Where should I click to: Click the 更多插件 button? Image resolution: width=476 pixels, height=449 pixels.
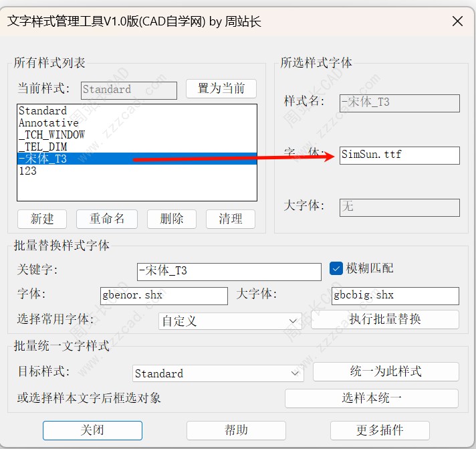(380, 430)
